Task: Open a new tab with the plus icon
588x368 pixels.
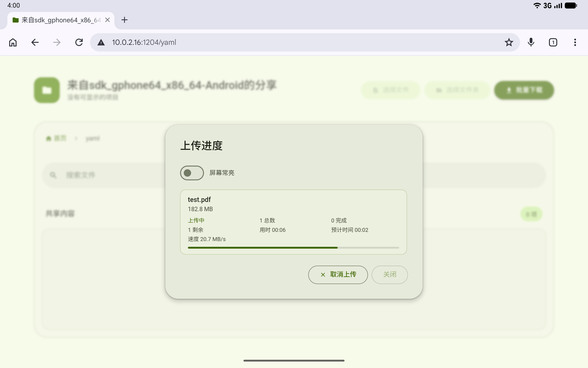Action: click(x=124, y=20)
